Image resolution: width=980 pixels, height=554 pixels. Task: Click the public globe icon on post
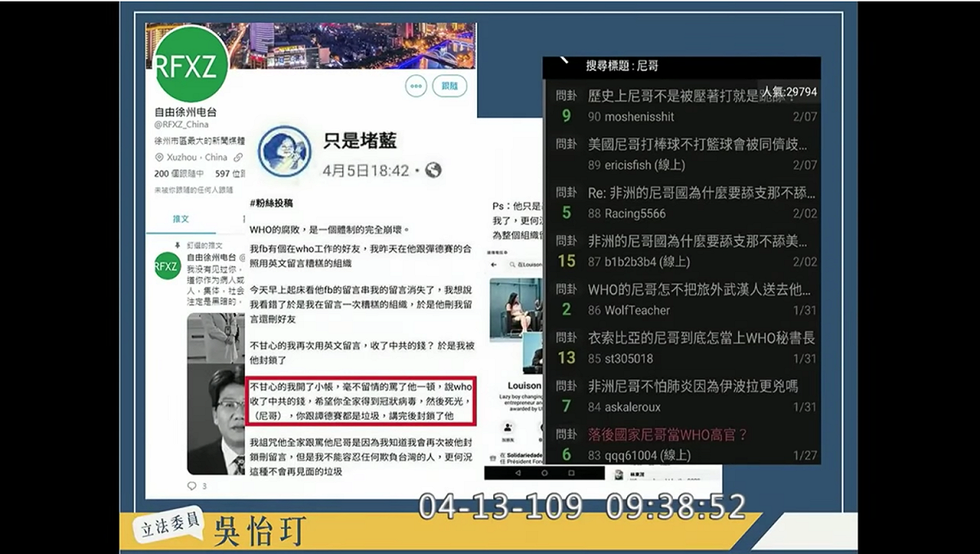433,171
